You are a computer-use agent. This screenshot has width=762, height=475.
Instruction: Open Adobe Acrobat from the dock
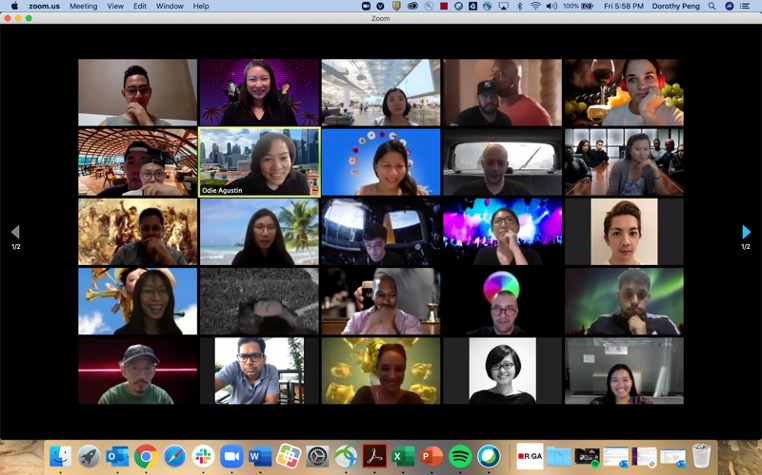point(375,456)
